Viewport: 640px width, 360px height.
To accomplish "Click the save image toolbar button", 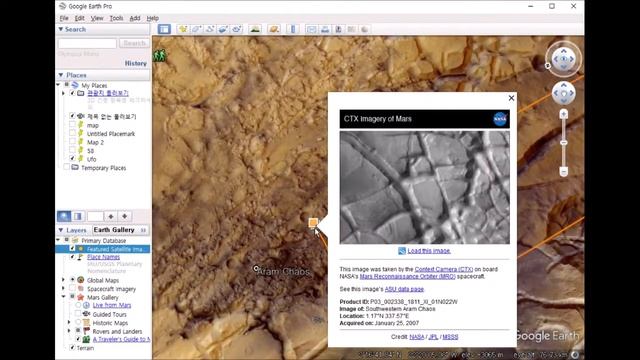I will [x=338, y=29].
